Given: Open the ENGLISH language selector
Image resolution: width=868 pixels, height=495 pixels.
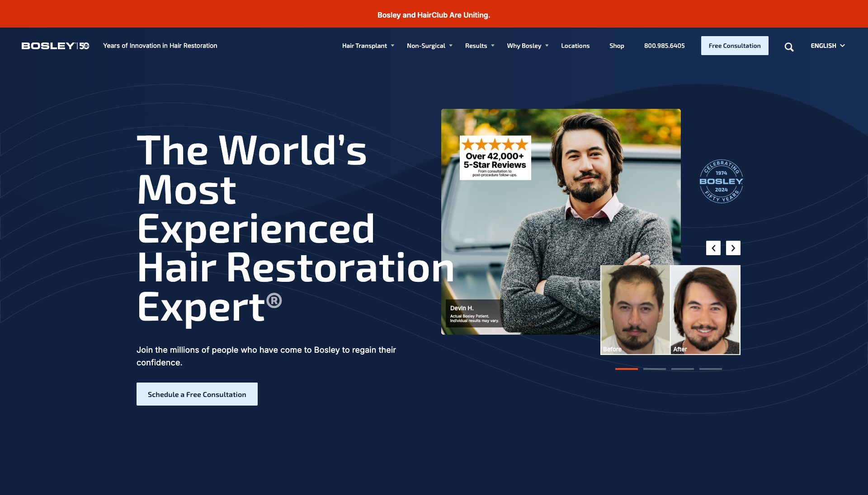Looking at the screenshot, I should [x=828, y=46].
